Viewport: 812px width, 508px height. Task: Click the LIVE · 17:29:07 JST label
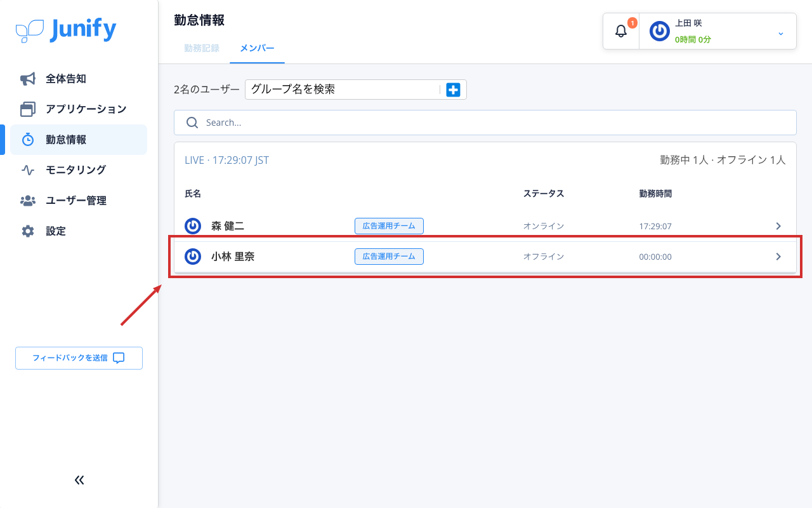click(227, 160)
